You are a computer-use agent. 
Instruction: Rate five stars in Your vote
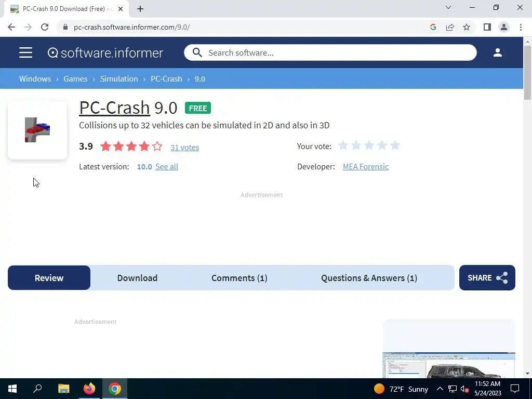tap(395, 146)
